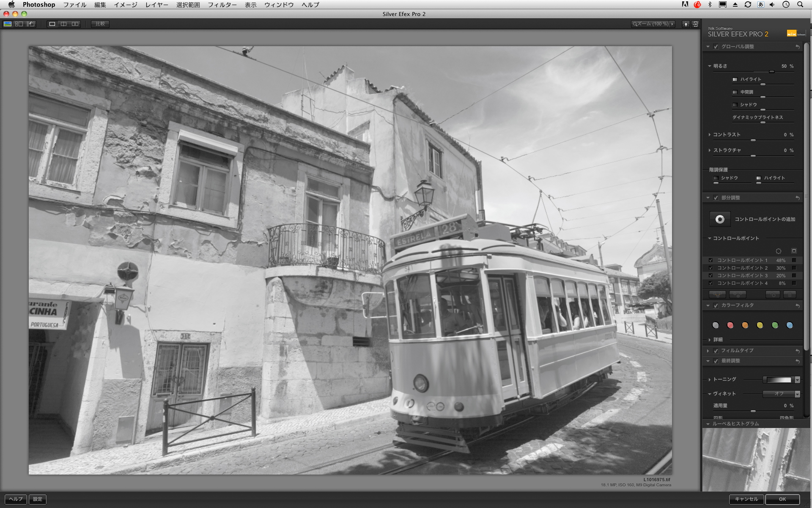Choose the red color filter swatch
This screenshot has width=812, height=508.
[730, 325]
